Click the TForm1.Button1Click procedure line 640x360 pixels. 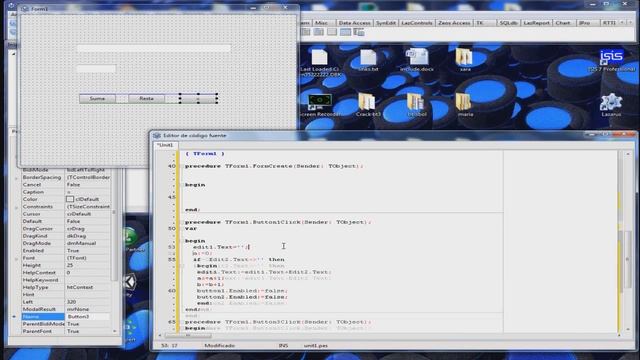coord(278,222)
